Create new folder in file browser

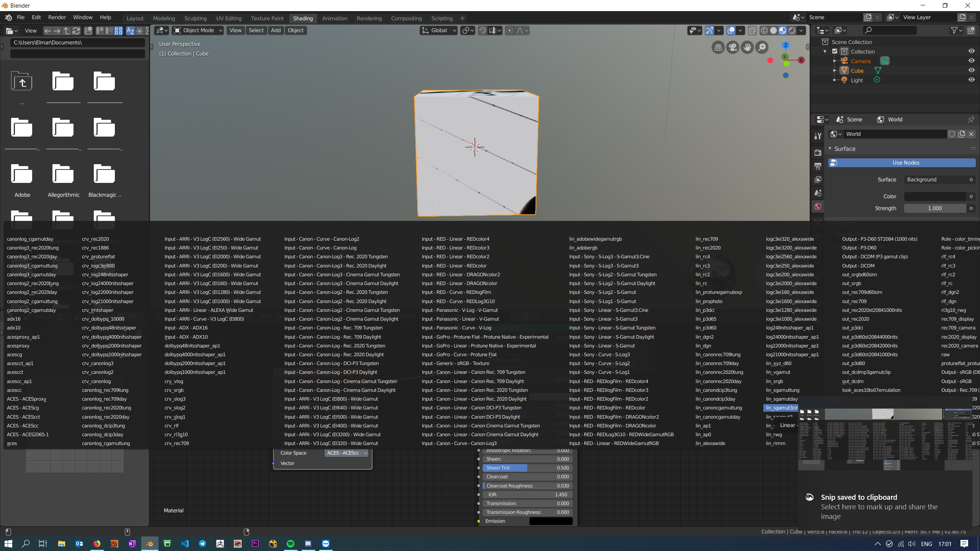88,31
